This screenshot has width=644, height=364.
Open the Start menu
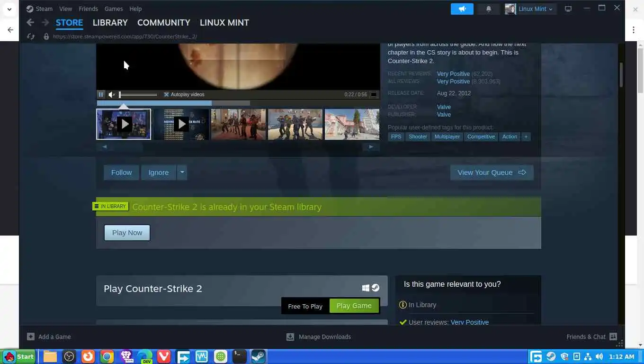pos(19,356)
